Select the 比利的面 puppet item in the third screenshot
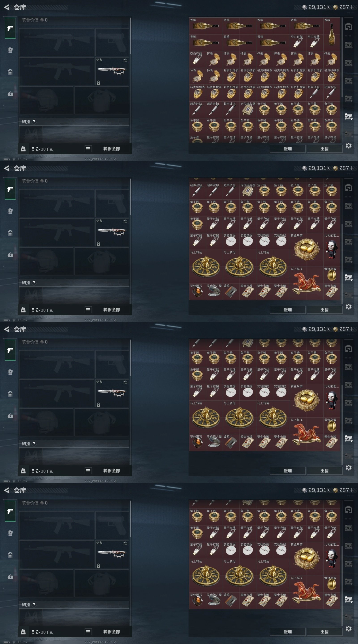 (x=331, y=400)
